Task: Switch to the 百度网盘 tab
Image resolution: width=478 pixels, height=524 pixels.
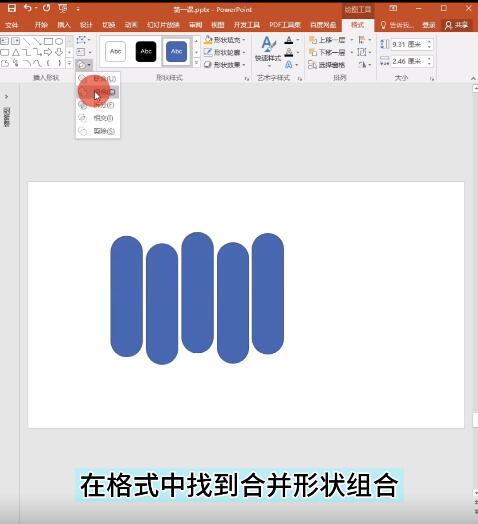Action: (323, 25)
